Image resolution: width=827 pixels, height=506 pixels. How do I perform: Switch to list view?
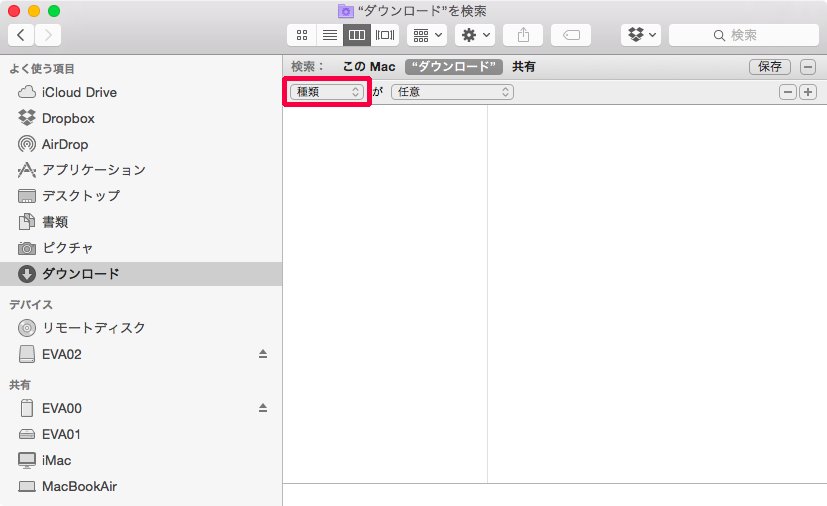click(x=330, y=35)
